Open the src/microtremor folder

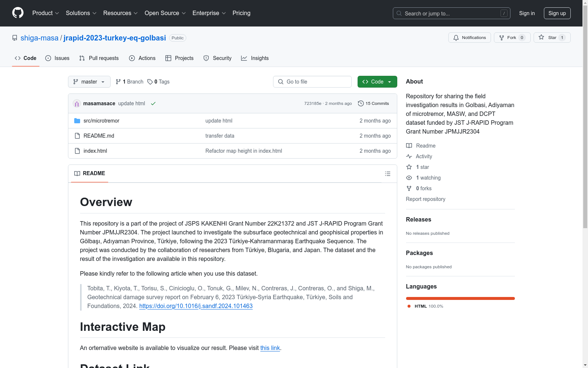click(101, 121)
